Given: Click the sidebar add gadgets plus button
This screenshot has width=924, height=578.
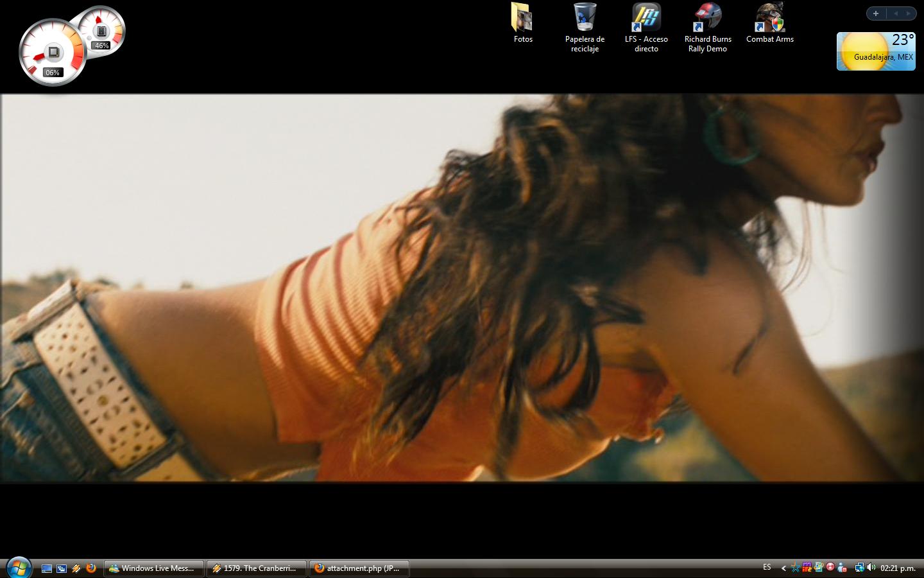Looking at the screenshot, I should click(876, 13).
